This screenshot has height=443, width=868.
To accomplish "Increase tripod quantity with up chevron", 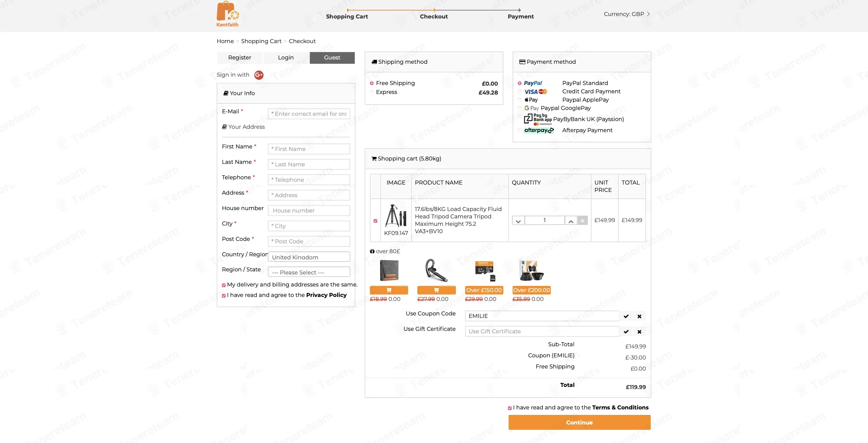I will tap(571, 221).
